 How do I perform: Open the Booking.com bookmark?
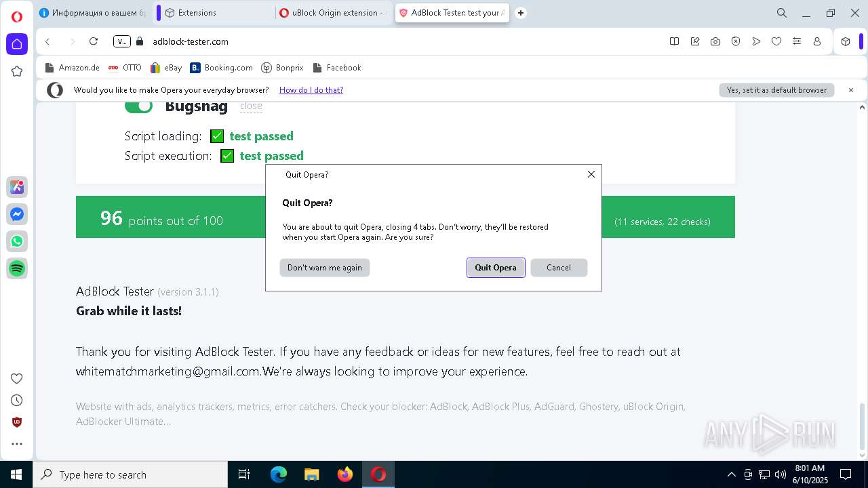tap(222, 68)
